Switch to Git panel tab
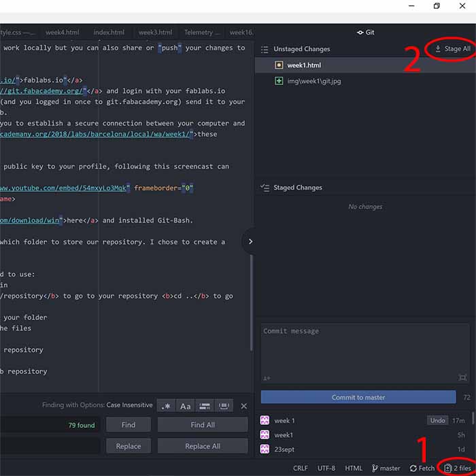 pos(366,33)
